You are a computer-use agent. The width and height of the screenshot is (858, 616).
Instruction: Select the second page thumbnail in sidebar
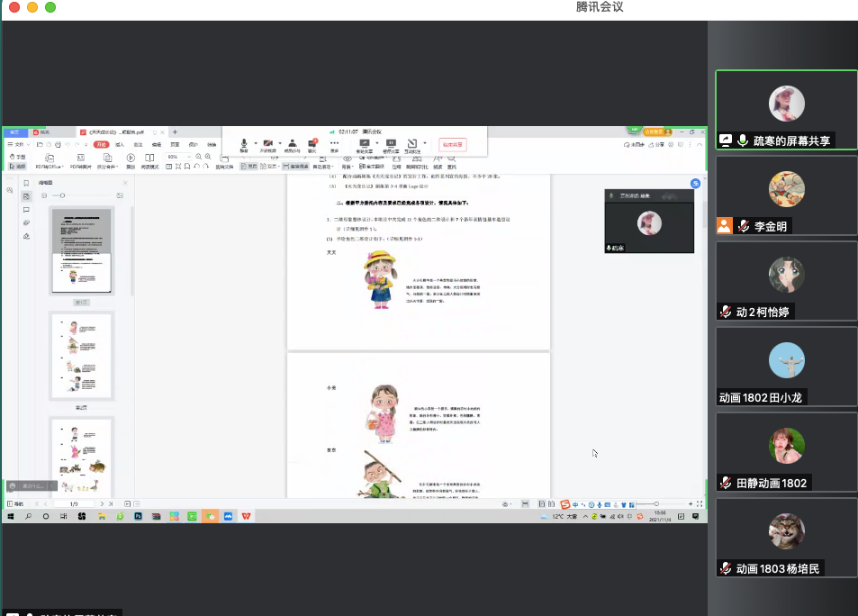tap(81, 356)
